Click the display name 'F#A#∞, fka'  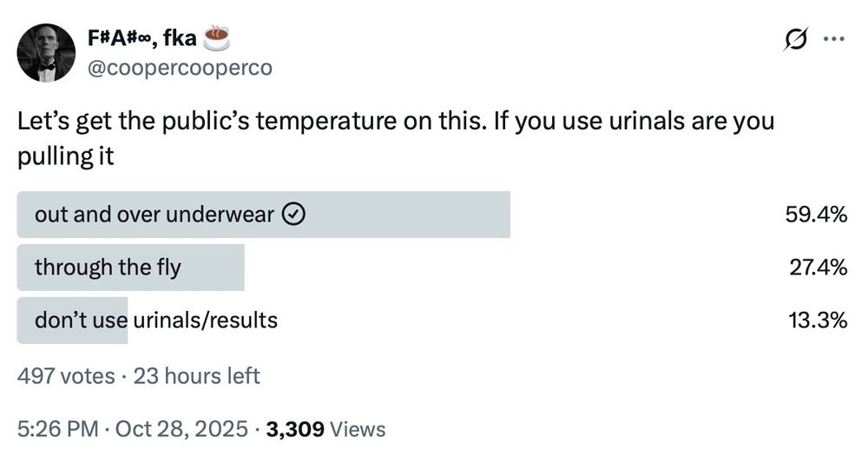142,37
